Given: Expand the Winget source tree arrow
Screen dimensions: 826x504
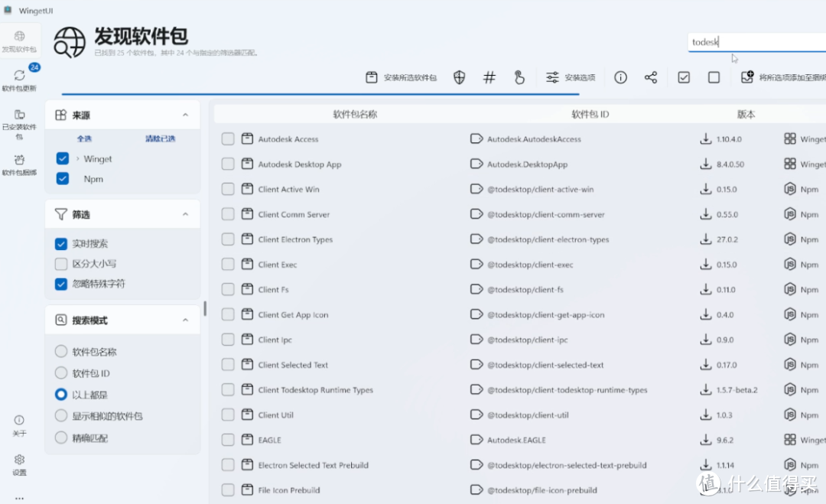Looking at the screenshot, I should (77, 158).
